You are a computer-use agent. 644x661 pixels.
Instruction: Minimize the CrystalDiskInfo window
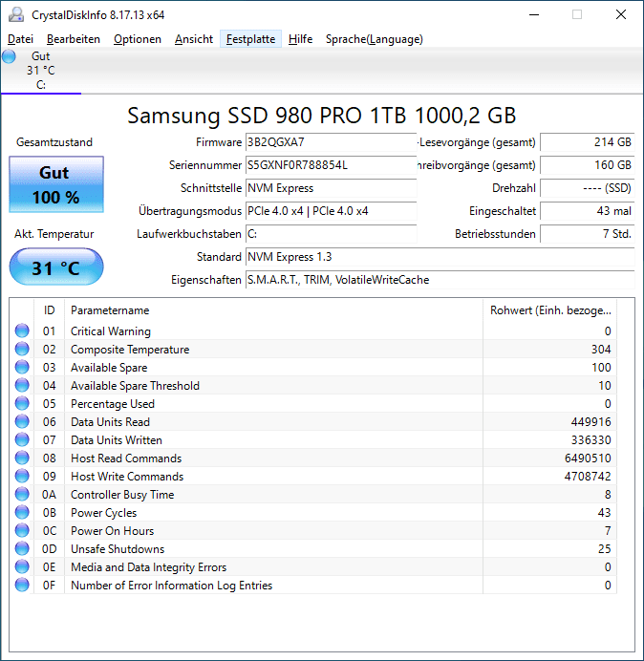coord(534,14)
